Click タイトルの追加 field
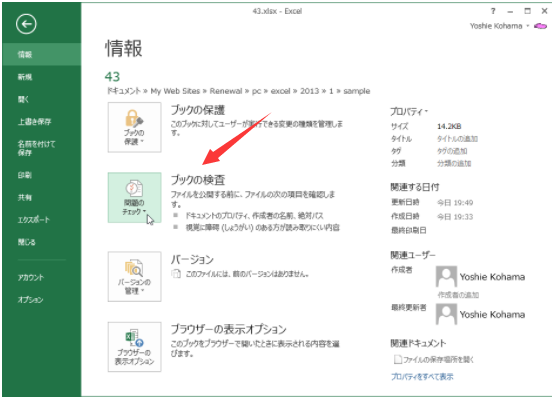Image resolution: width=552 pixels, height=399 pixels. [457, 139]
